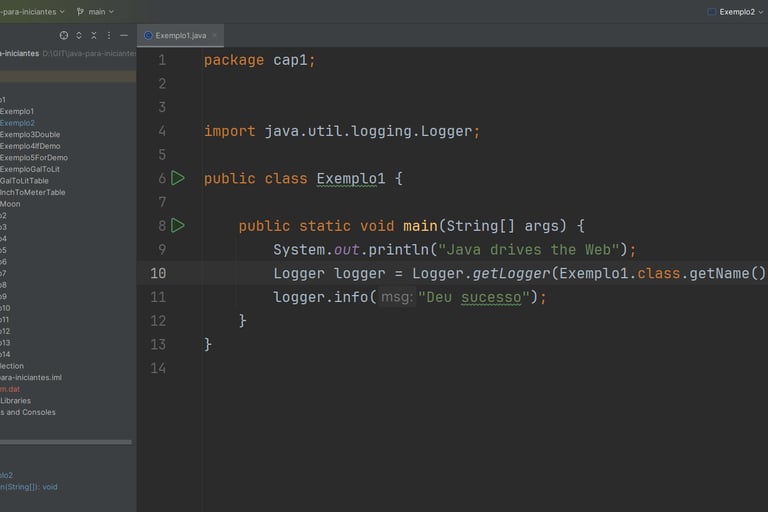Click the main method name on line 8
Screen dimensions: 768x512
coord(420,226)
